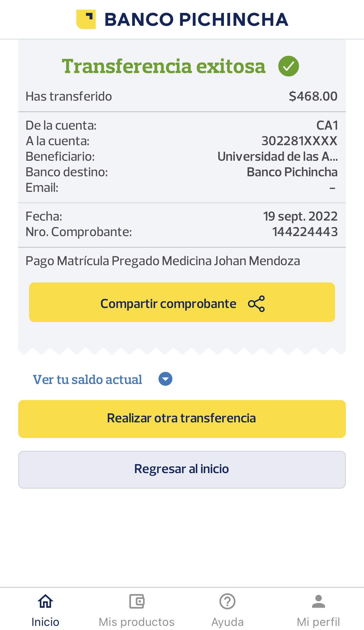Tap the Banco Pichincha logo icon
This screenshot has width=364, height=630.
coord(86,19)
